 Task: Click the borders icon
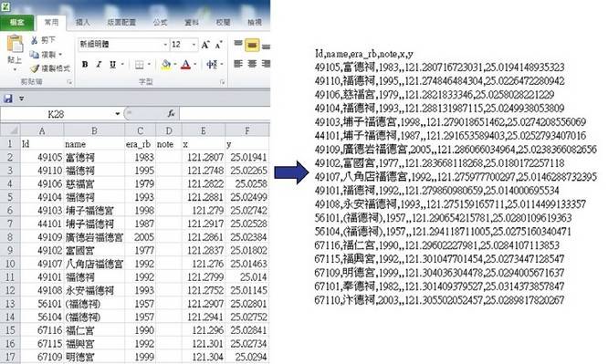click(139, 65)
